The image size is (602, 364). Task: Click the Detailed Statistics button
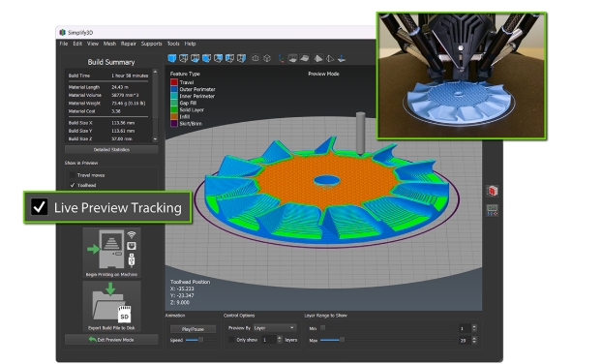111,149
